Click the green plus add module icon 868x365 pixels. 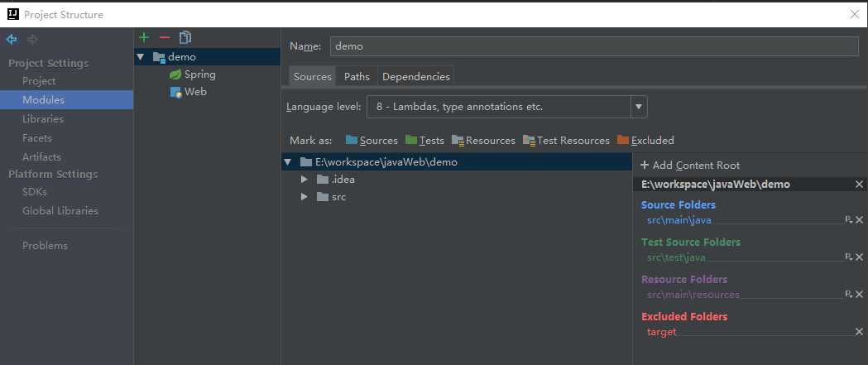[144, 38]
